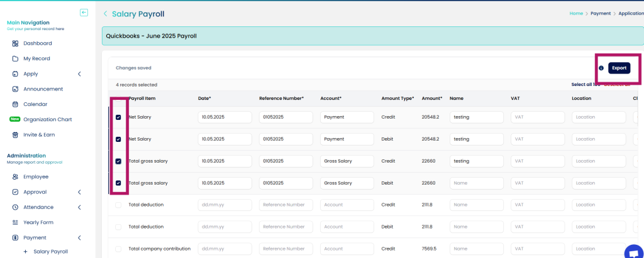Click Location field in Net Salary Debit row
Viewport: 644px width, 258px height.
pyautogui.click(x=599, y=139)
